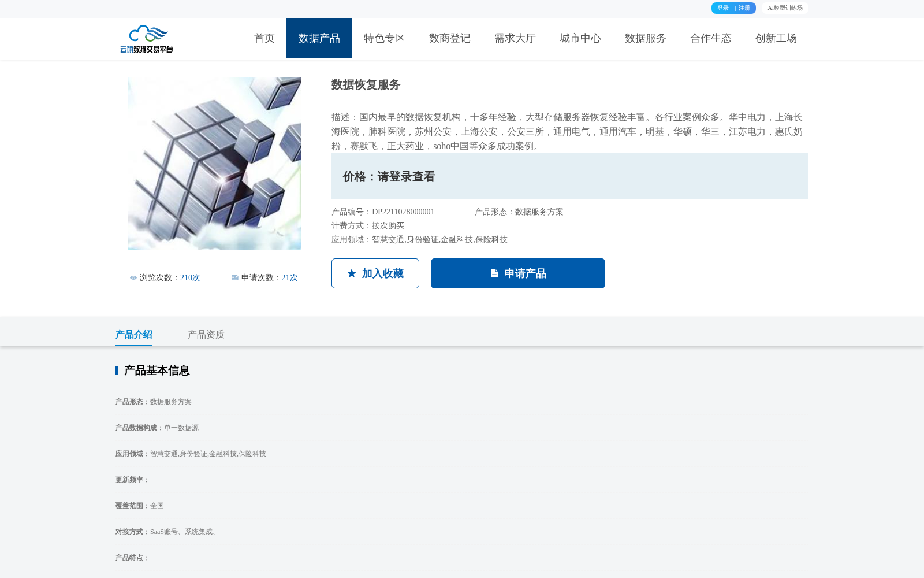Click the product description paragraph
This screenshot has height=578, width=924.
pyautogui.click(x=567, y=132)
